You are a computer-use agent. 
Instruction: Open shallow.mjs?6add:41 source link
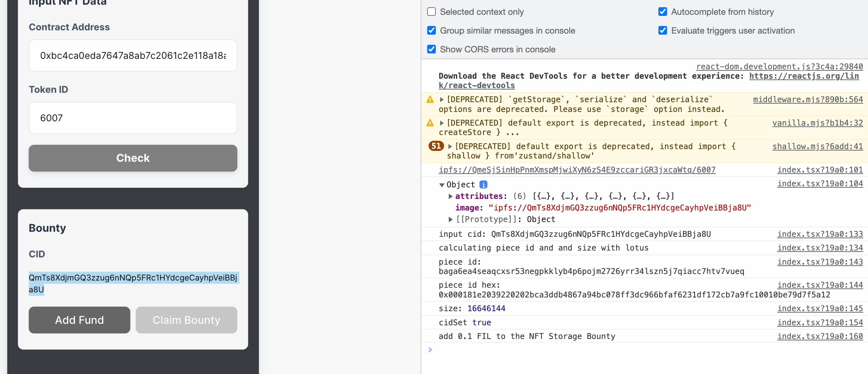(x=817, y=146)
